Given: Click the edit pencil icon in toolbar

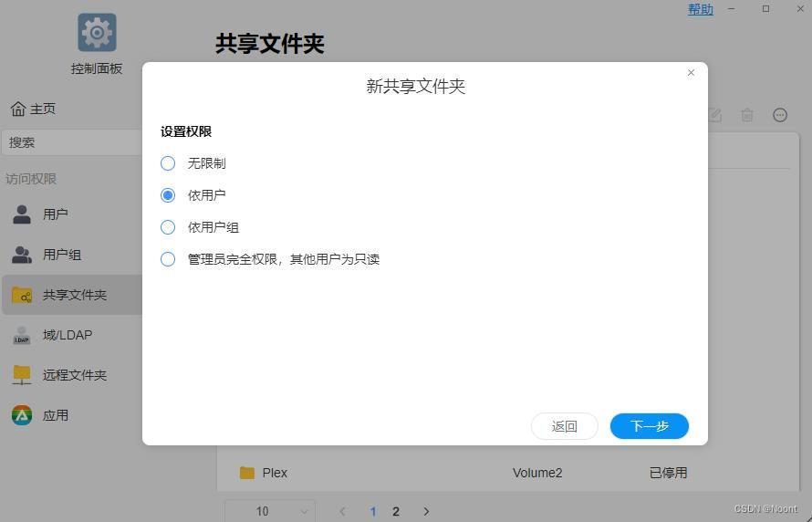Looking at the screenshot, I should 714,115.
